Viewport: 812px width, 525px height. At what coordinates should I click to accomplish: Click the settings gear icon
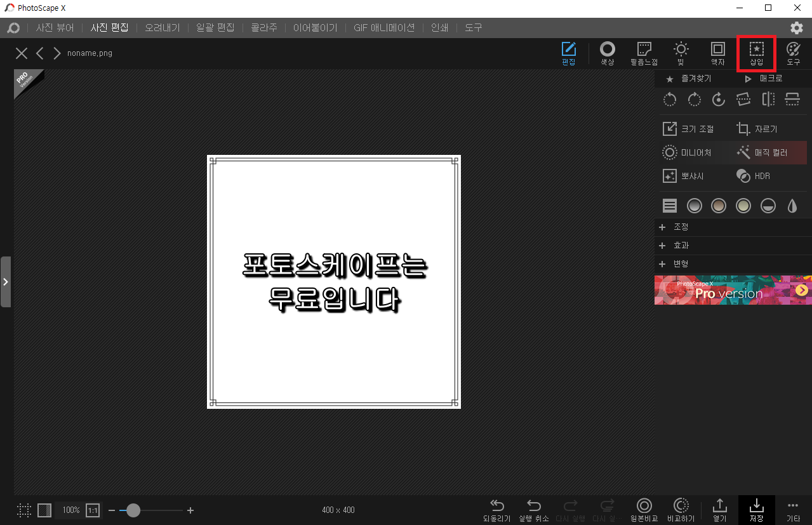[796, 28]
